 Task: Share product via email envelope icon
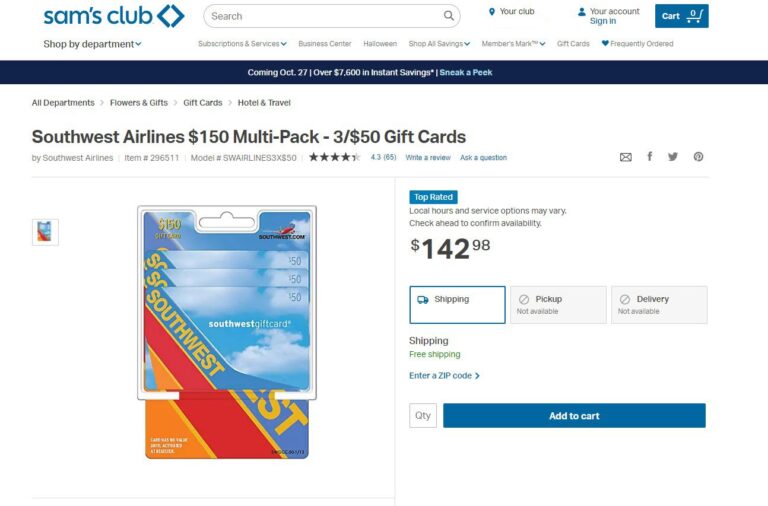[626, 157]
